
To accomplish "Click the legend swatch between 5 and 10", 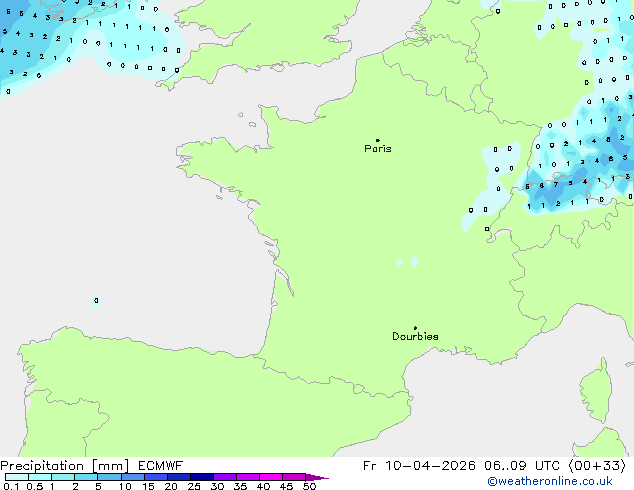I will tap(109, 477).
